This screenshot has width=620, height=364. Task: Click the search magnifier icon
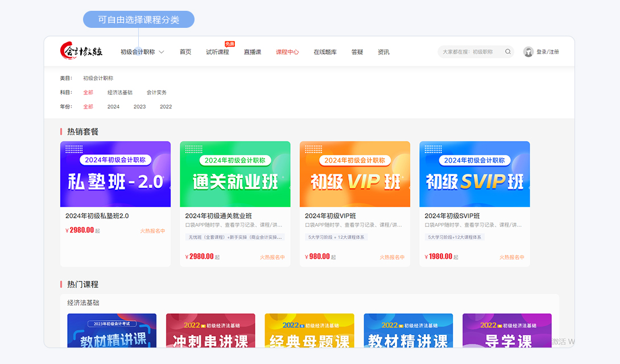pyautogui.click(x=507, y=52)
